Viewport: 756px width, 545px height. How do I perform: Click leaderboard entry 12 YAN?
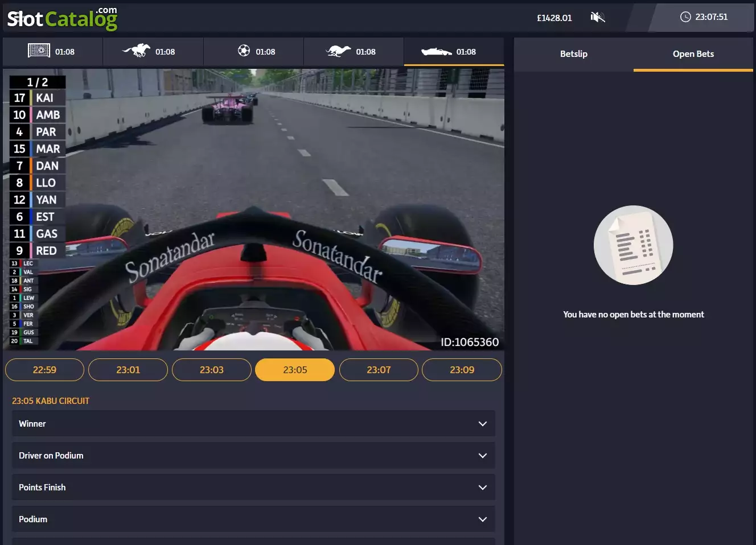[x=38, y=200]
